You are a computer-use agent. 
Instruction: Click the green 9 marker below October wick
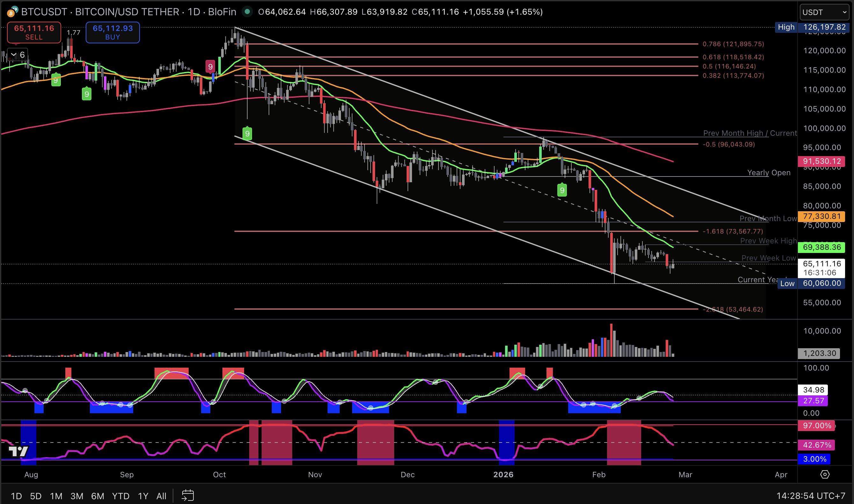tap(247, 133)
